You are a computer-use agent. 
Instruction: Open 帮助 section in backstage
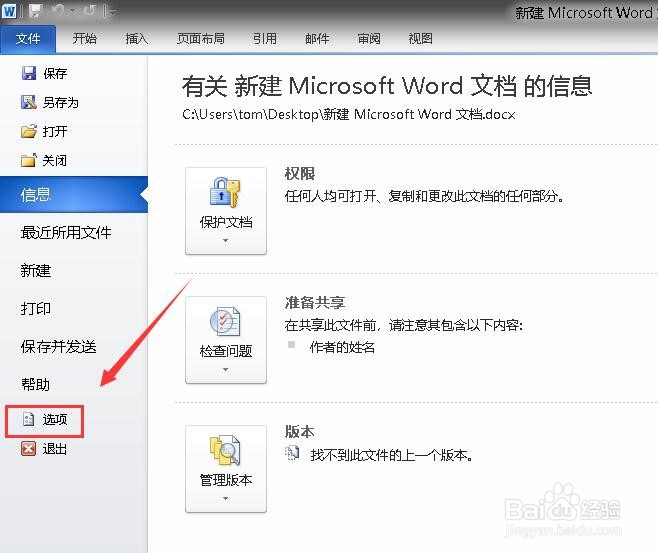pos(36,384)
